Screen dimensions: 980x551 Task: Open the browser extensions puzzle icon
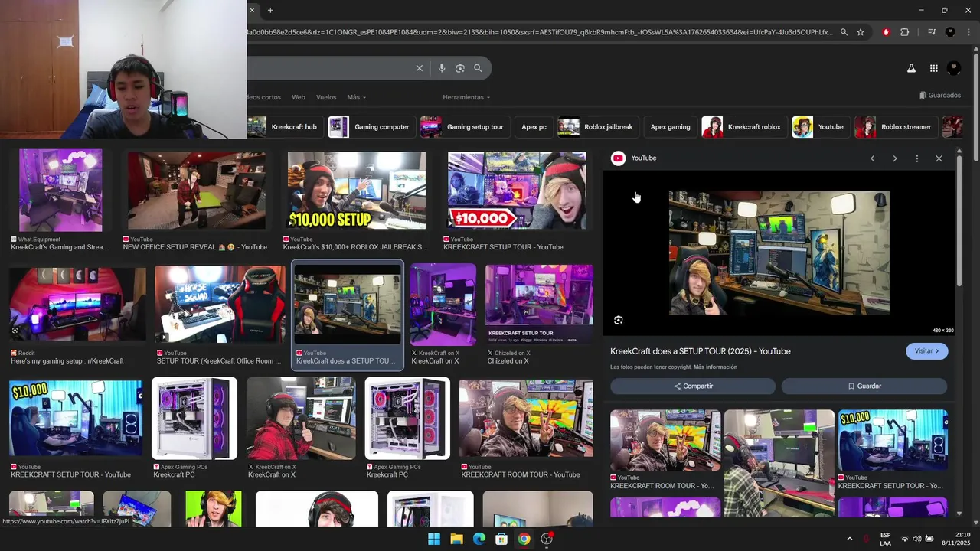(905, 32)
